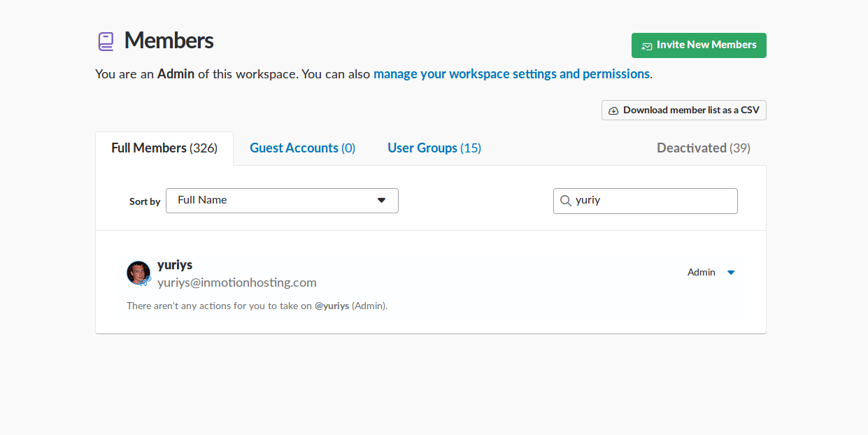Open the User Groups tab
Image resolution: width=868 pixels, height=435 pixels.
[x=434, y=148]
